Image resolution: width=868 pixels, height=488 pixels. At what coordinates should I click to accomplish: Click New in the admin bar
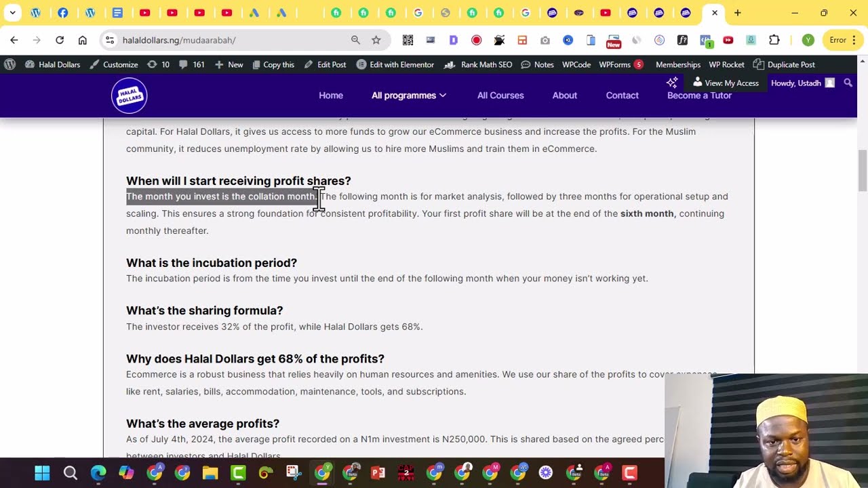[x=229, y=64]
